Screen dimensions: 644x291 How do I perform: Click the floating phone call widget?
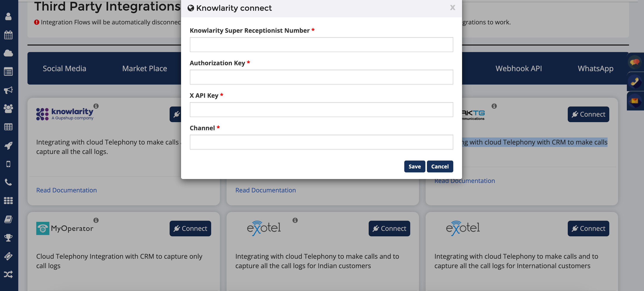coord(635,81)
